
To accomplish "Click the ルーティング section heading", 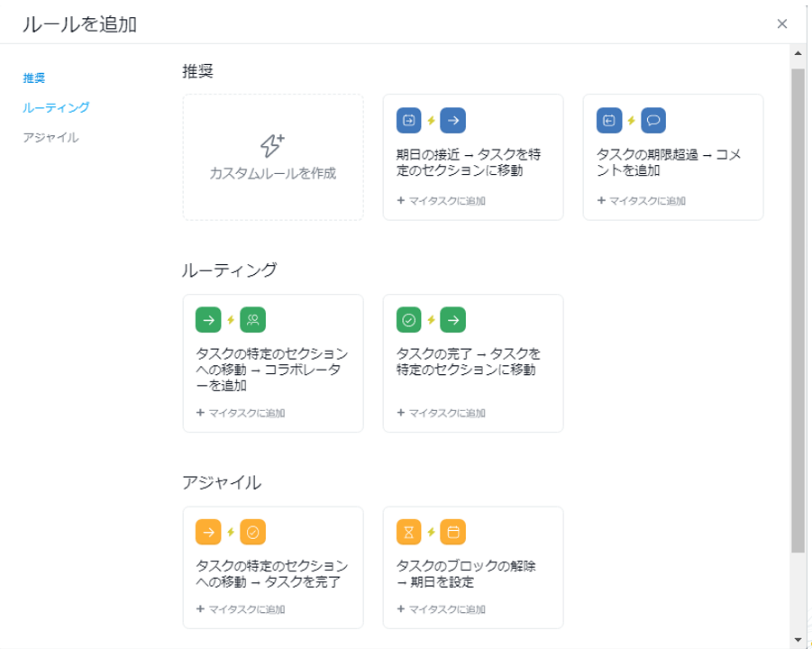I will click(x=230, y=270).
